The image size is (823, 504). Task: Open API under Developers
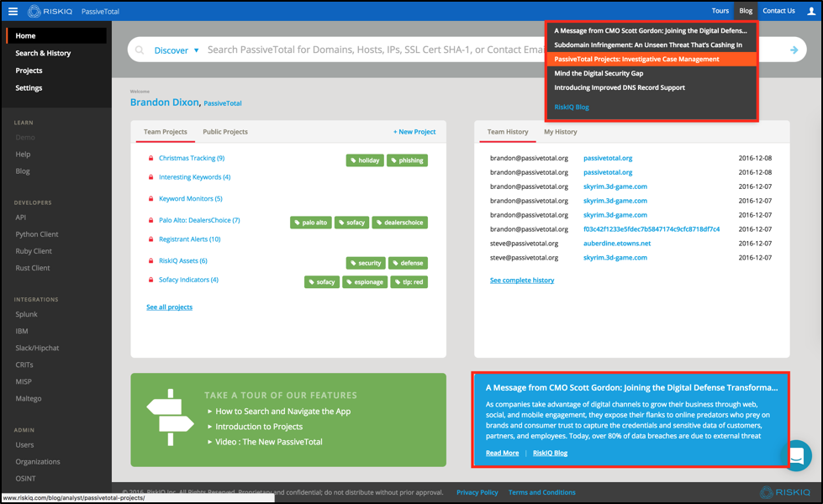pyautogui.click(x=20, y=217)
